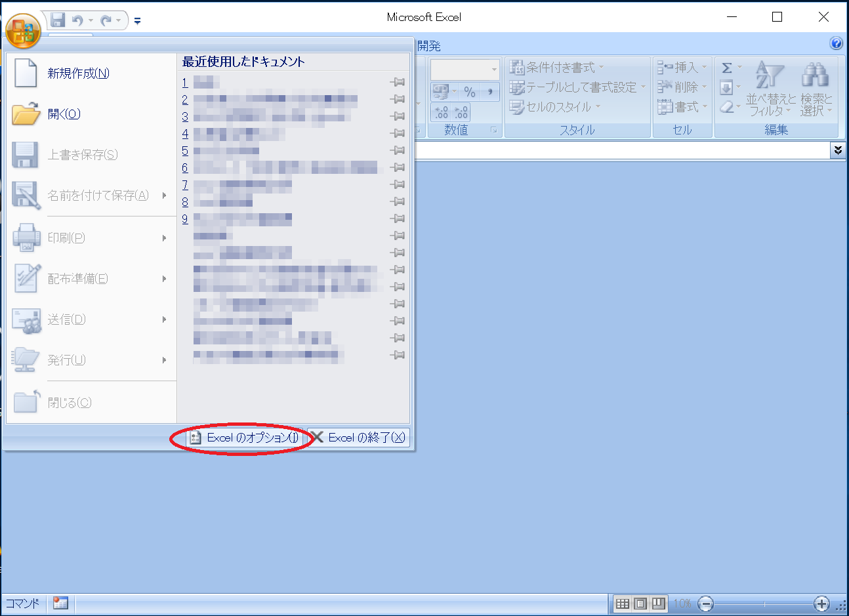
Task: Click Excel の終了(X) button
Action: coord(358,438)
